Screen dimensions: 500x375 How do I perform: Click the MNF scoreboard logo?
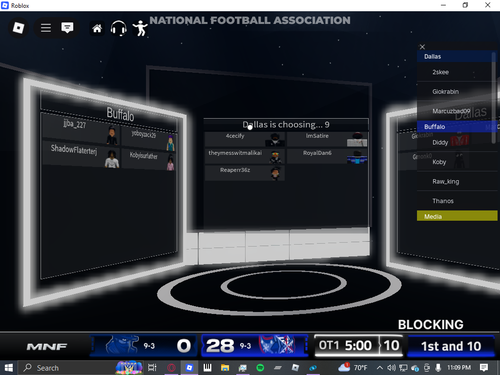pyautogui.click(x=47, y=347)
